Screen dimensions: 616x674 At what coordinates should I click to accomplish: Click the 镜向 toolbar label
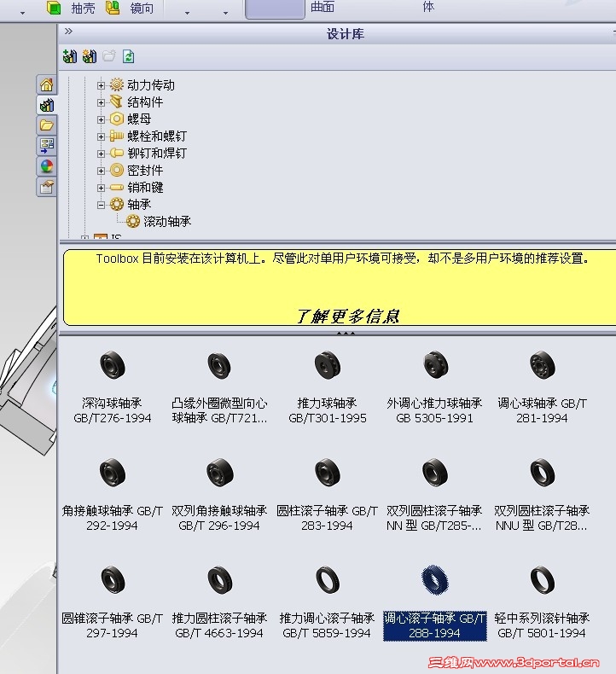coord(142,9)
